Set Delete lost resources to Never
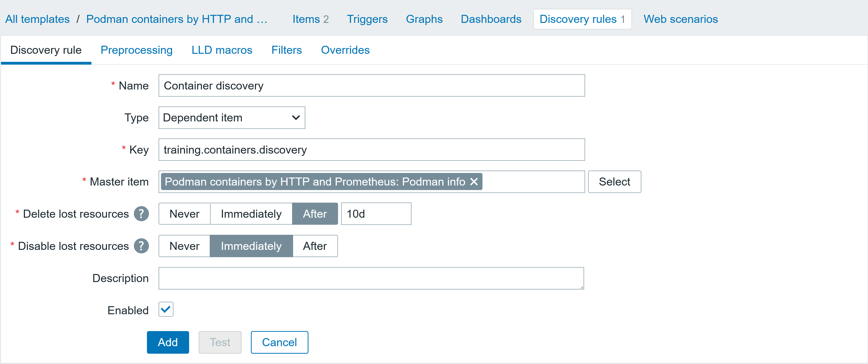The width and height of the screenshot is (868, 364). coord(184,214)
